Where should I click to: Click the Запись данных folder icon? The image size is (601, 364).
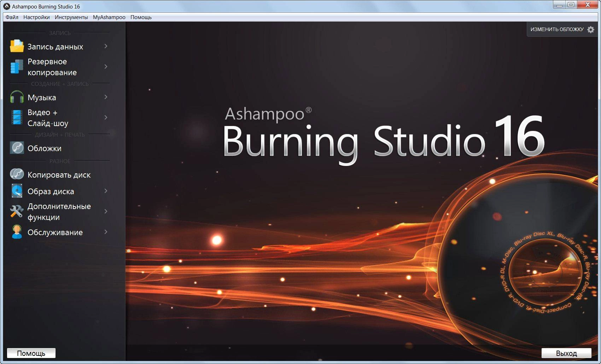[17, 46]
